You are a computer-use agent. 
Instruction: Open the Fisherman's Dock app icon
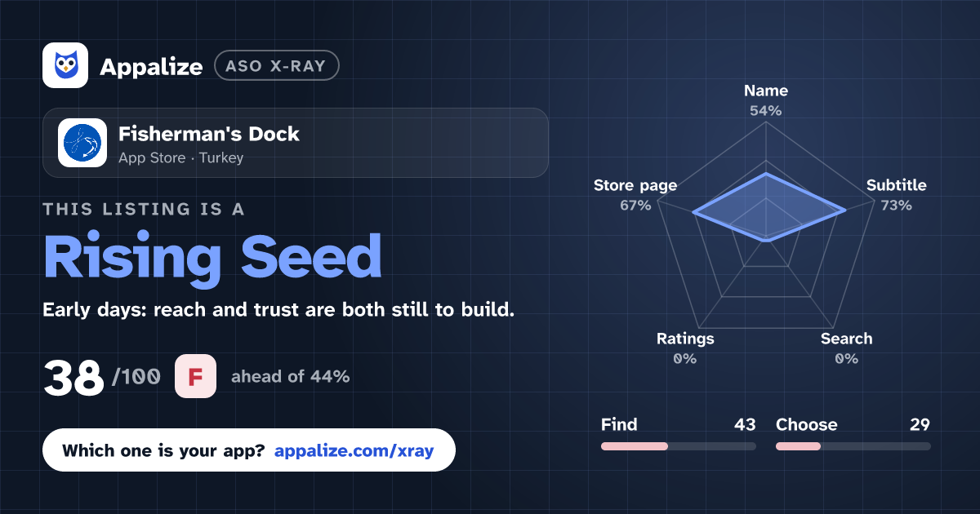82,143
